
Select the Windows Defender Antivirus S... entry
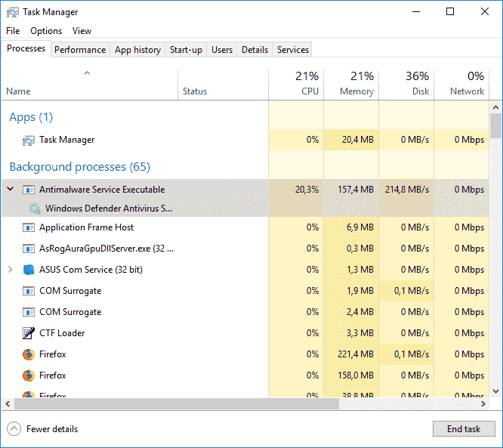pyautogui.click(x=109, y=209)
